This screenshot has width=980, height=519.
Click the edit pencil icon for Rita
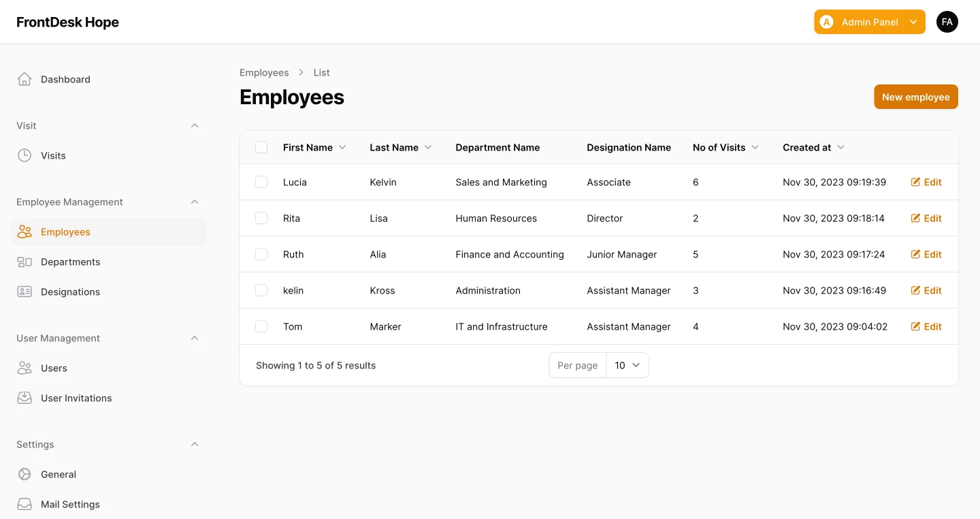click(x=915, y=218)
